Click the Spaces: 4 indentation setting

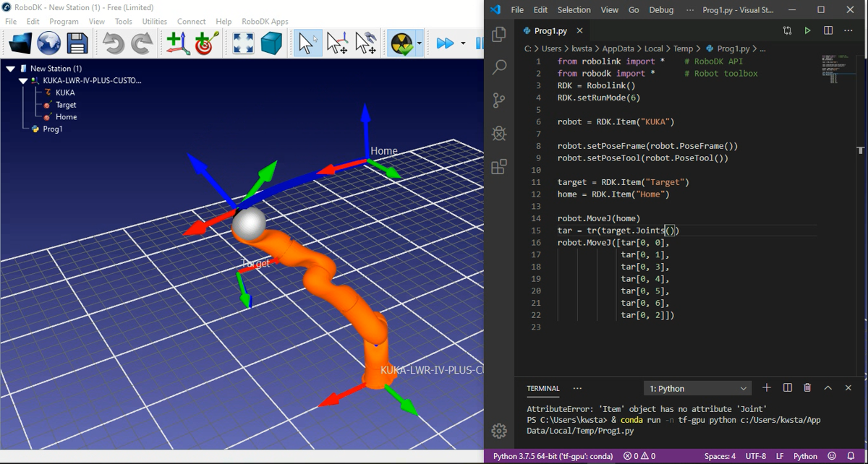click(x=720, y=456)
